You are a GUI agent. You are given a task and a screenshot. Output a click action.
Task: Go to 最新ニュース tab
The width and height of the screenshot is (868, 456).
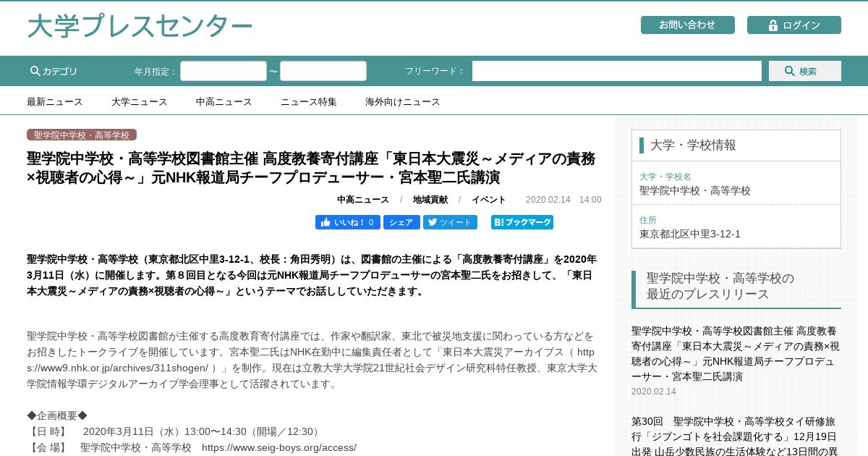[55, 101]
